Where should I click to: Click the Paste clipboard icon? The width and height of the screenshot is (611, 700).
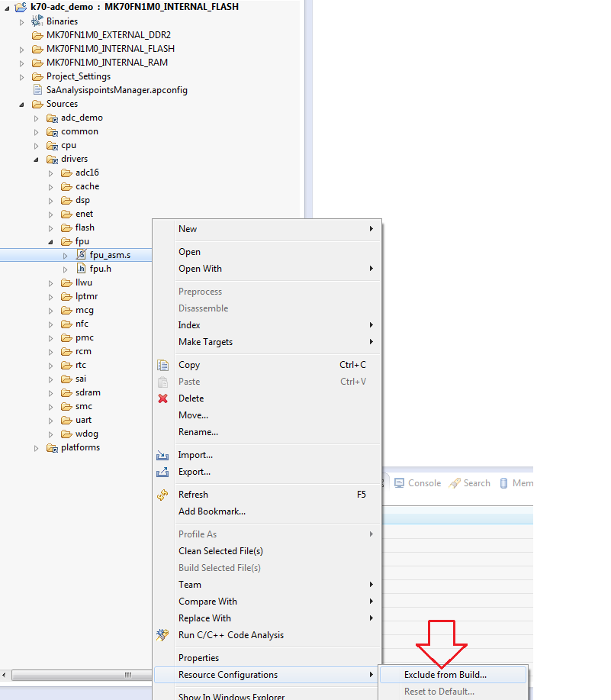click(x=162, y=382)
